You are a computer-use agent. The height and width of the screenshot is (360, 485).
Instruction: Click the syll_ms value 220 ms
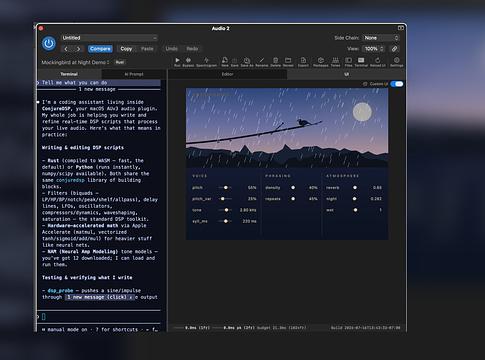tap(249, 221)
